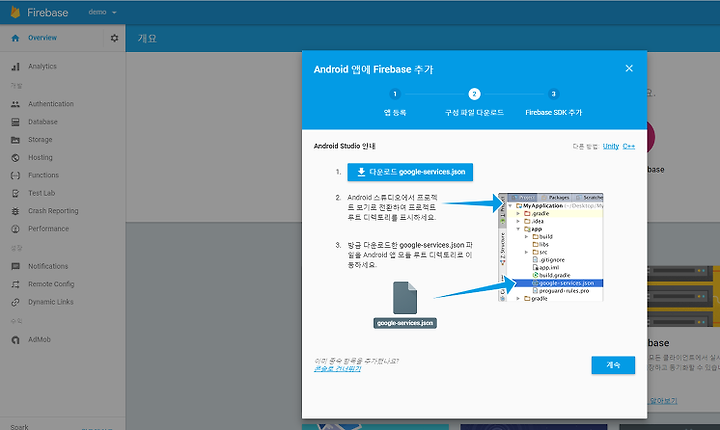Open Hosting section
This screenshot has width=720, height=430.
pyautogui.click(x=40, y=157)
